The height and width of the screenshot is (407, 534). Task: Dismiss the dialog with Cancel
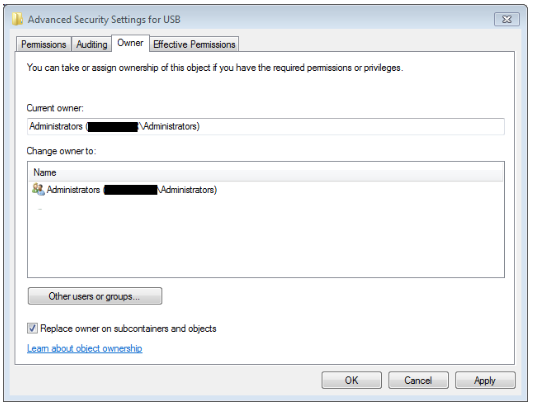click(x=418, y=380)
